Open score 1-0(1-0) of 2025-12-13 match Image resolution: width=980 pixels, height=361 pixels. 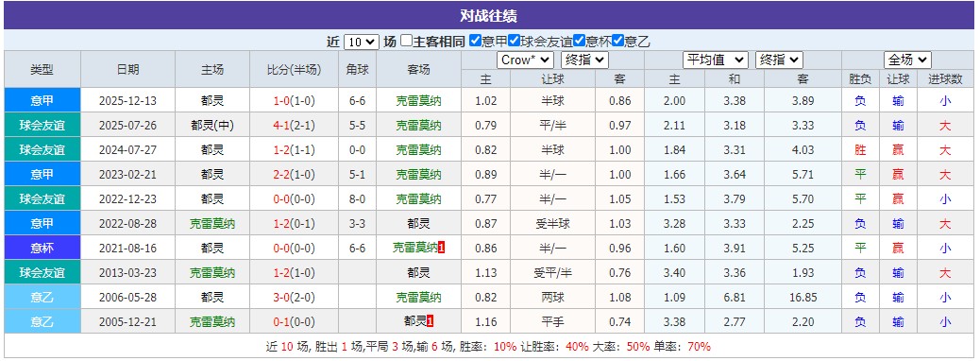pyautogui.click(x=294, y=101)
